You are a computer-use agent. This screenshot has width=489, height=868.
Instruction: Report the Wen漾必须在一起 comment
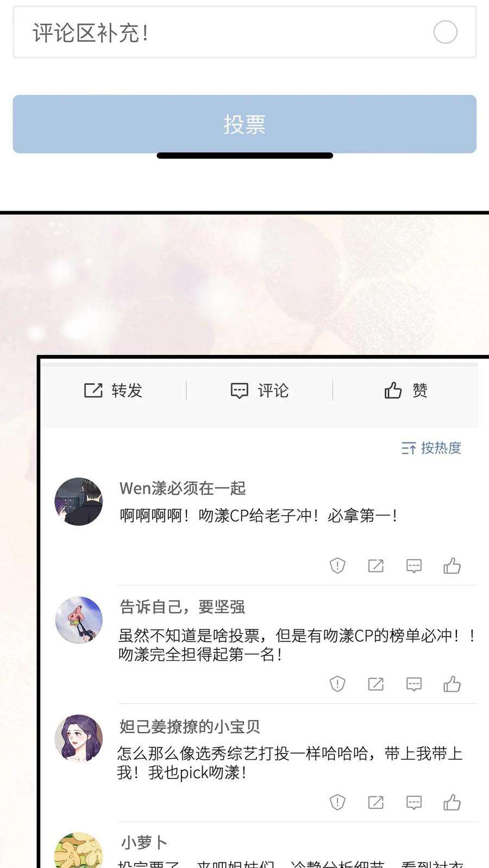[337, 566]
